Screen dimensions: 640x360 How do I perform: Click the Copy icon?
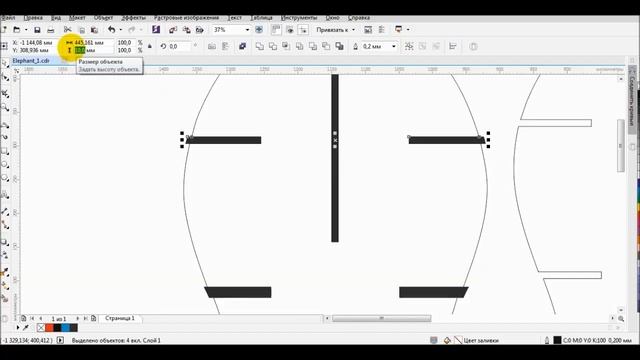pyautogui.click(x=82, y=30)
